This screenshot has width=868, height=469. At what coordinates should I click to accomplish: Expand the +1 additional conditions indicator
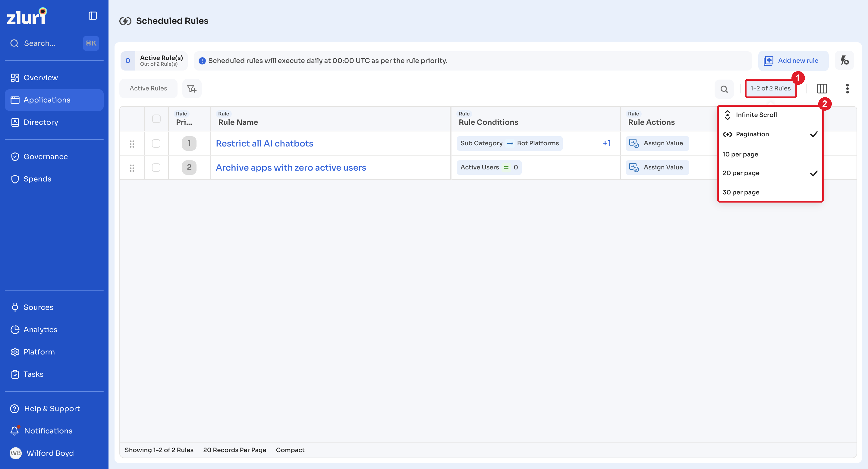coord(606,143)
